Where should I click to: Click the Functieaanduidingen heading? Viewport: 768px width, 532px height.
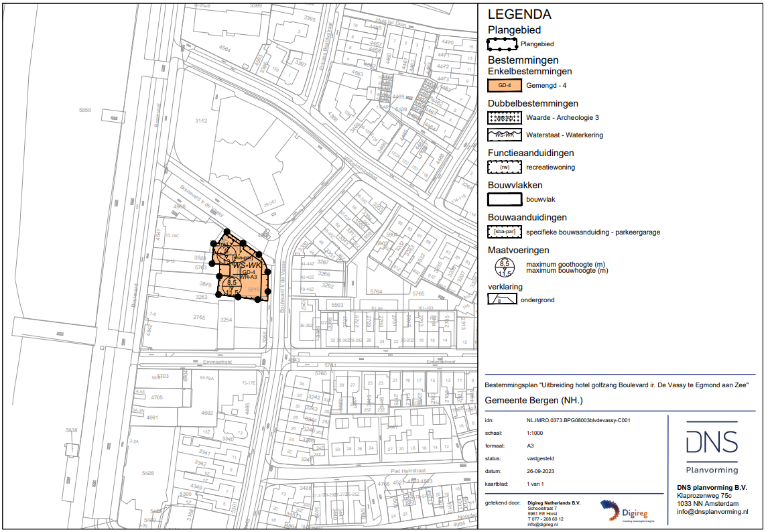coord(531,153)
